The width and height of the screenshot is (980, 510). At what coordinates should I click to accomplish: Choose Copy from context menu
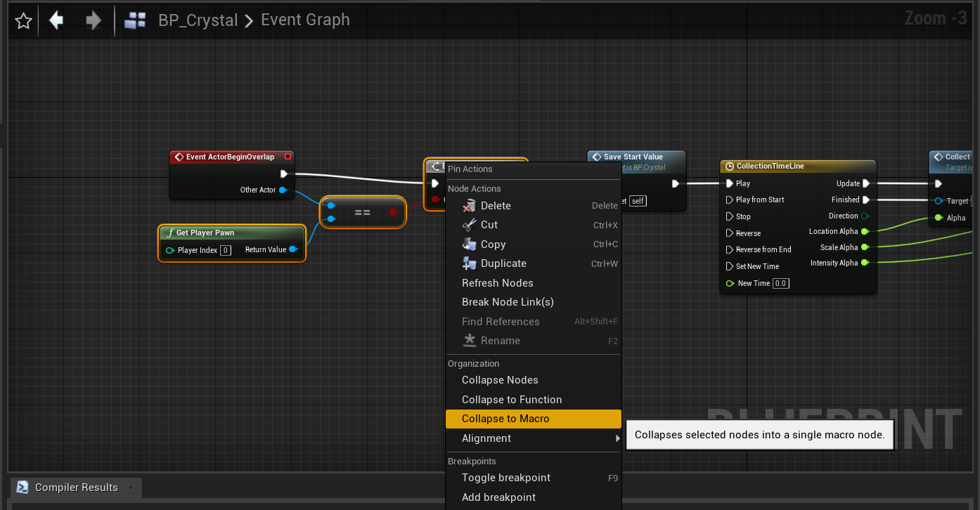pos(534,244)
